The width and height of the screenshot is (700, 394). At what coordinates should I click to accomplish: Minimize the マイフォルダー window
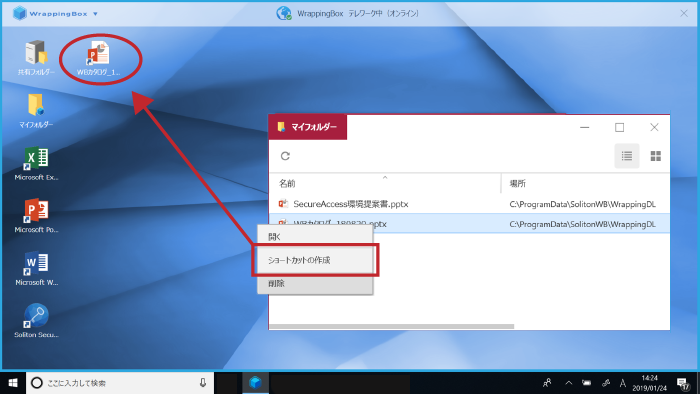click(x=584, y=128)
